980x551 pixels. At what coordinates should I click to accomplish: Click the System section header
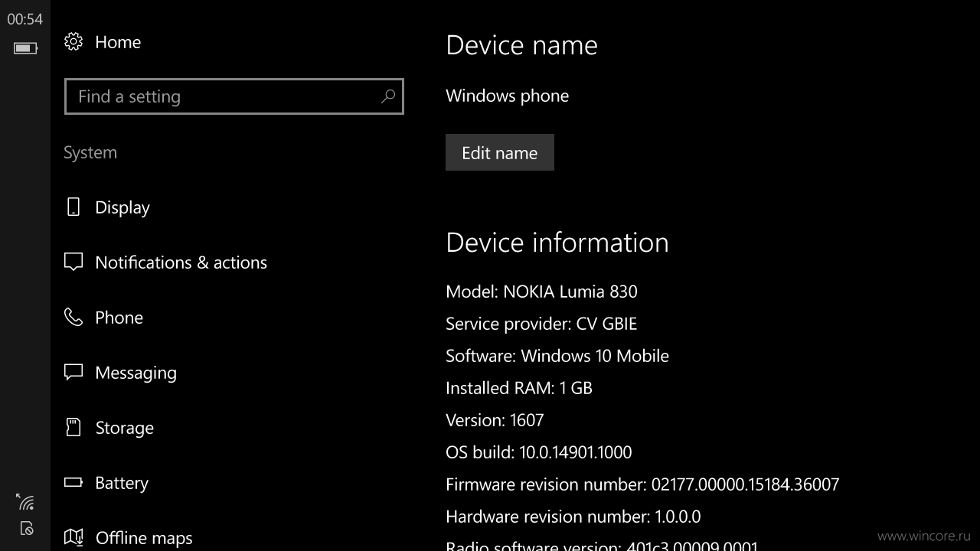pos(90,152)
